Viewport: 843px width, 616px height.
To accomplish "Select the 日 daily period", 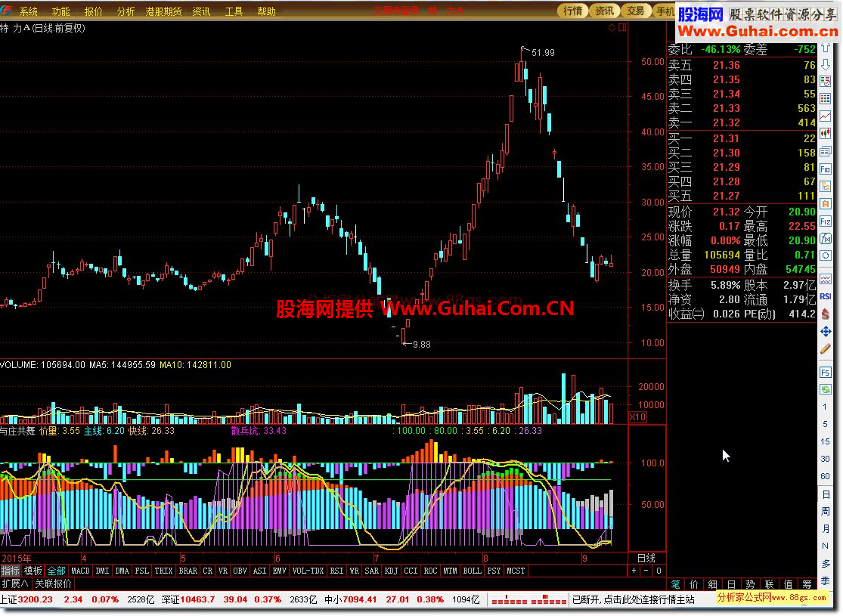I will click(x=826, y=494).
